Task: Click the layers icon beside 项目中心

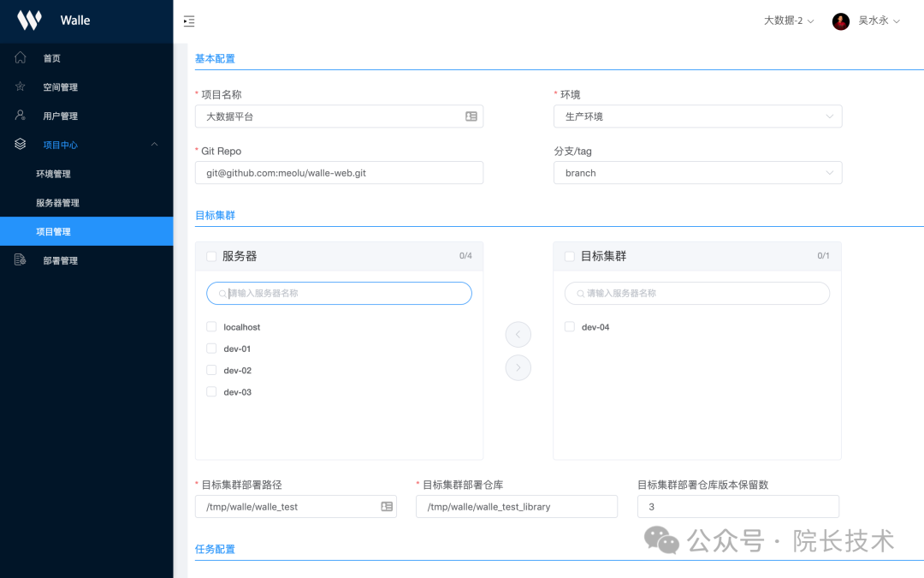Action: click(x=20, y=144)
